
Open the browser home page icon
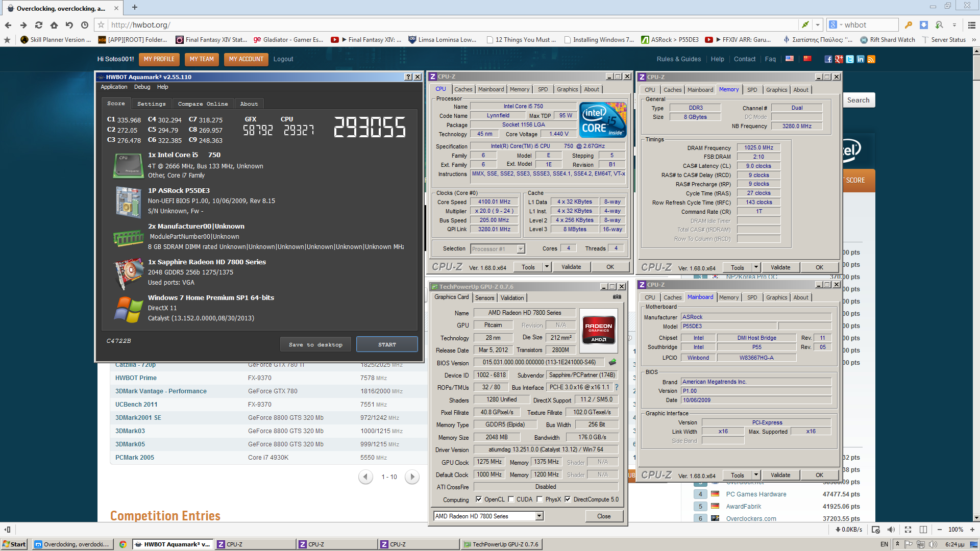pyautogui.click(x=54, y=25)
